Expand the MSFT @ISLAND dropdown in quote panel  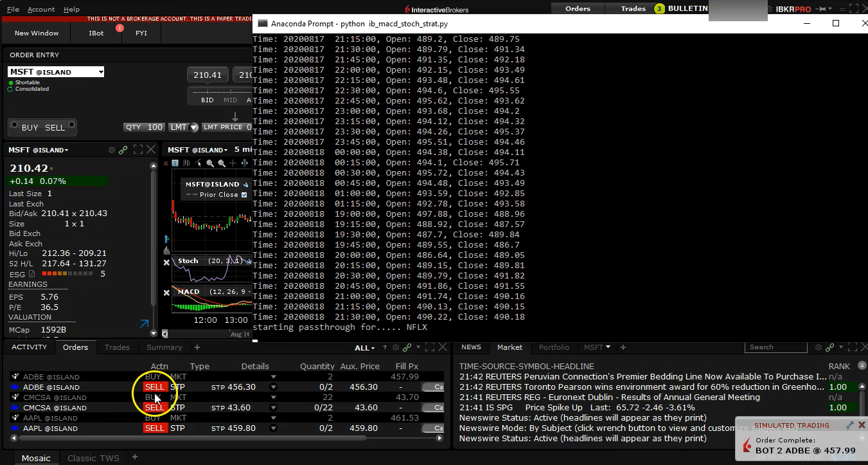(66, 150)
